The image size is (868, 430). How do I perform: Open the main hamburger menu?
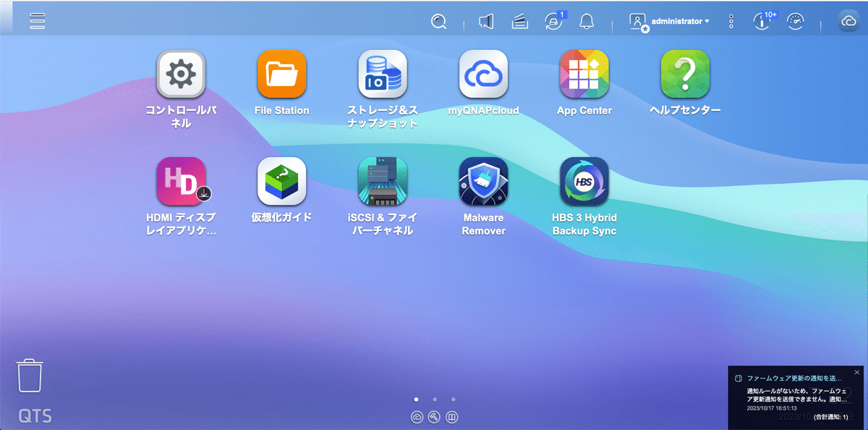coord(38,21)
